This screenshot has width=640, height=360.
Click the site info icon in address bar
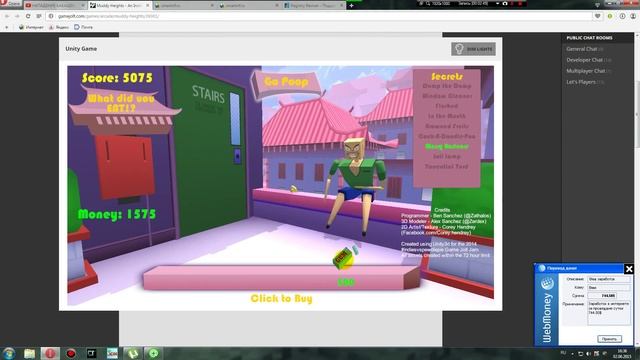pos(51,16)
